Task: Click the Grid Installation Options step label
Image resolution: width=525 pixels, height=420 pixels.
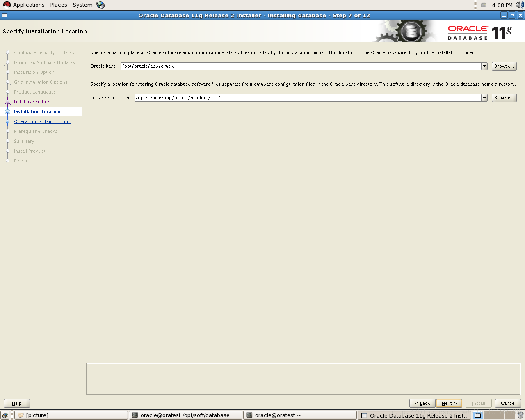Action: click(41, 82)
